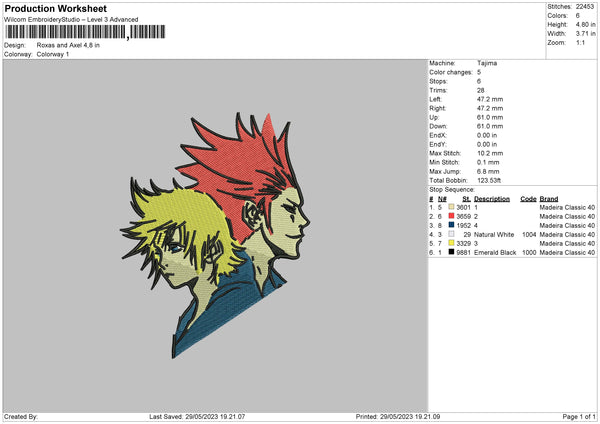Click the Height value 4.80 in

[585, 24]
